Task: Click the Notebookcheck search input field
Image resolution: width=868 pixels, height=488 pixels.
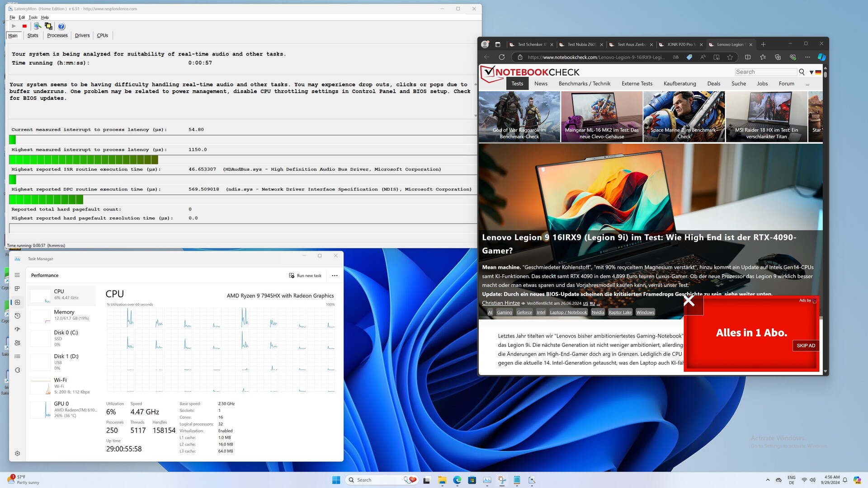Action: point(765,72)
